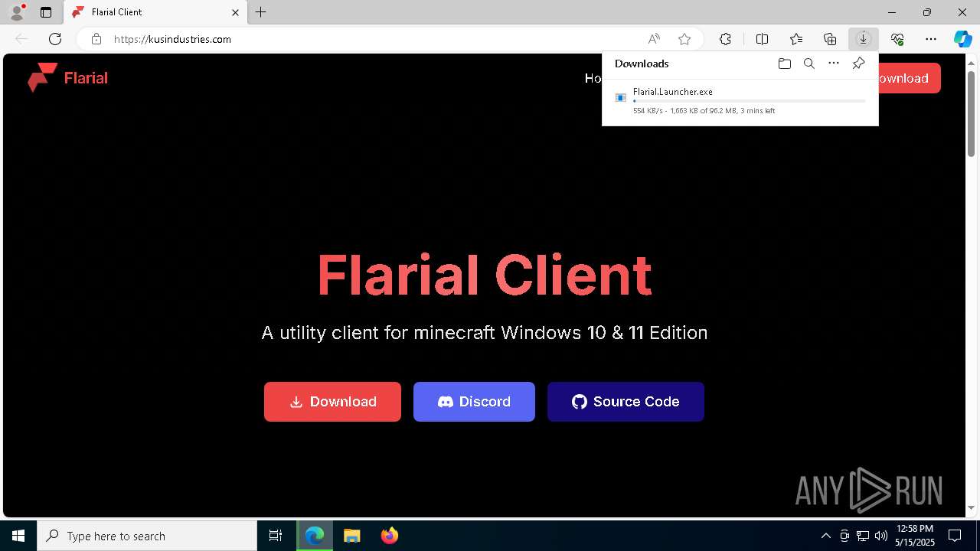Open Task View on taskbar
Viewport: 980px width, 551px height.
(x=276, y=536)
